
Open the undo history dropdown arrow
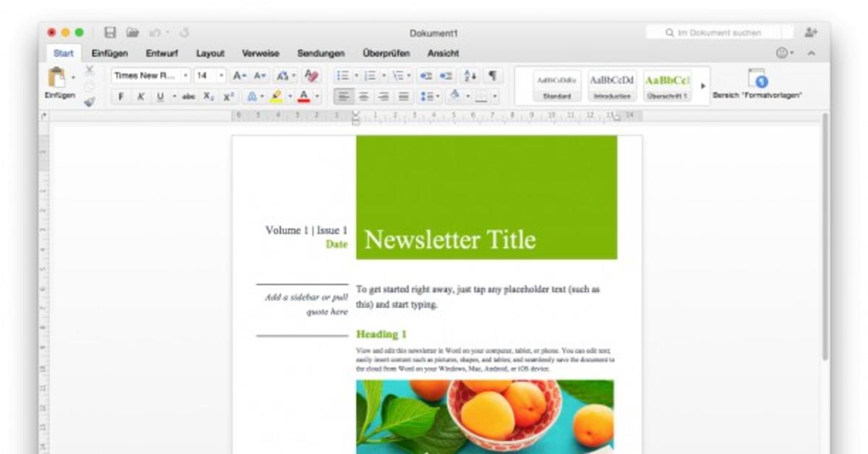167,33
